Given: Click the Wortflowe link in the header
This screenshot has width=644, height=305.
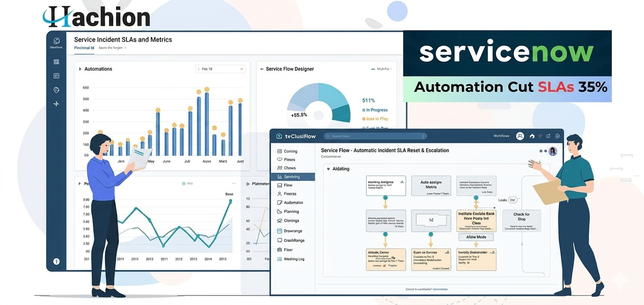Looking at the screenshot, I should coord(501,136).
